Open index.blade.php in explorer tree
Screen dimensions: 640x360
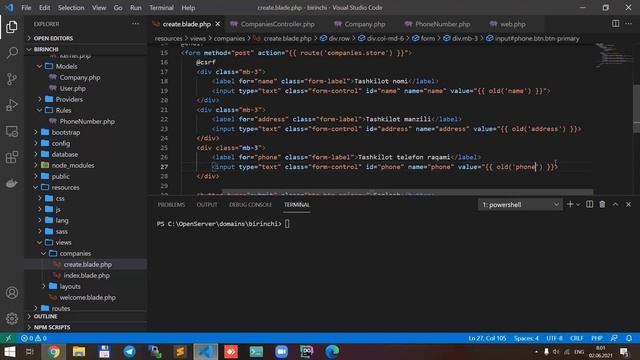point(87,276)
